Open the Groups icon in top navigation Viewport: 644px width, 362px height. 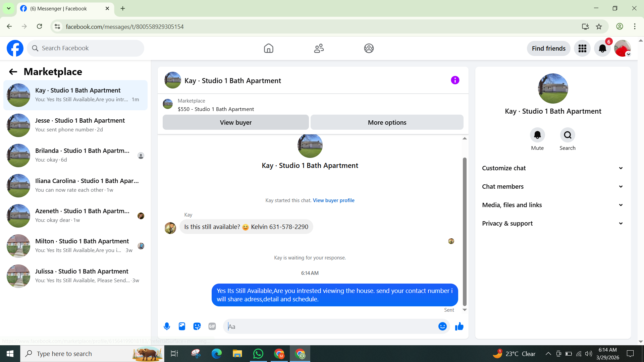tap(369, 48)
